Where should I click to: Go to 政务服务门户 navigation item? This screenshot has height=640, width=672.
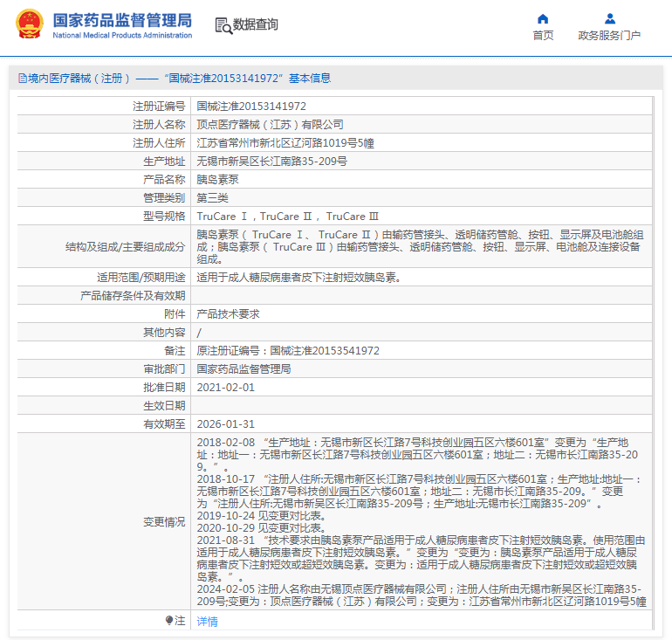[609, 36]
